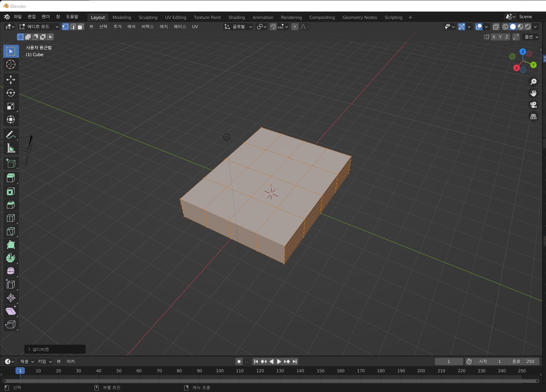
Task: Open the Sculpting workspace tab
Action: tap(148, 17)
